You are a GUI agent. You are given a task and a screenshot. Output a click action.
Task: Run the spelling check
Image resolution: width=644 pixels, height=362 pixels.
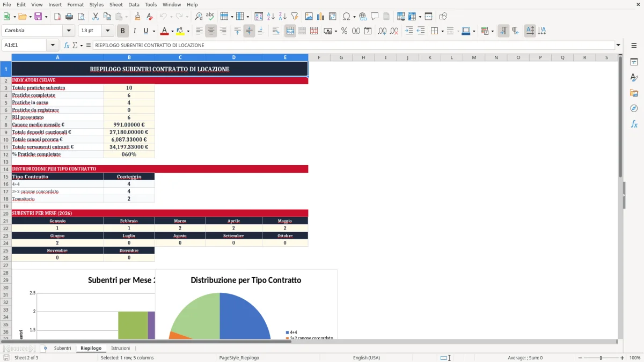210,17
